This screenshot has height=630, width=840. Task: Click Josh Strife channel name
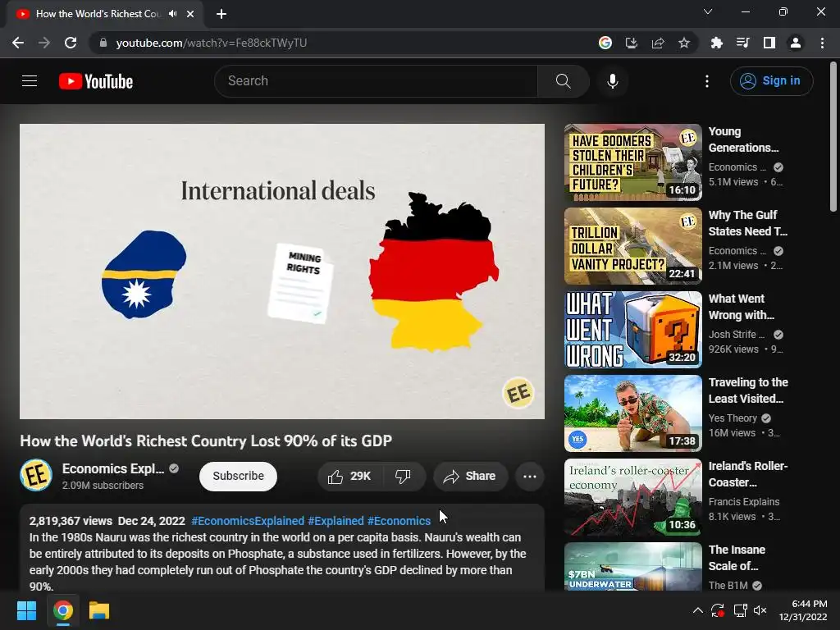point(736,335)
